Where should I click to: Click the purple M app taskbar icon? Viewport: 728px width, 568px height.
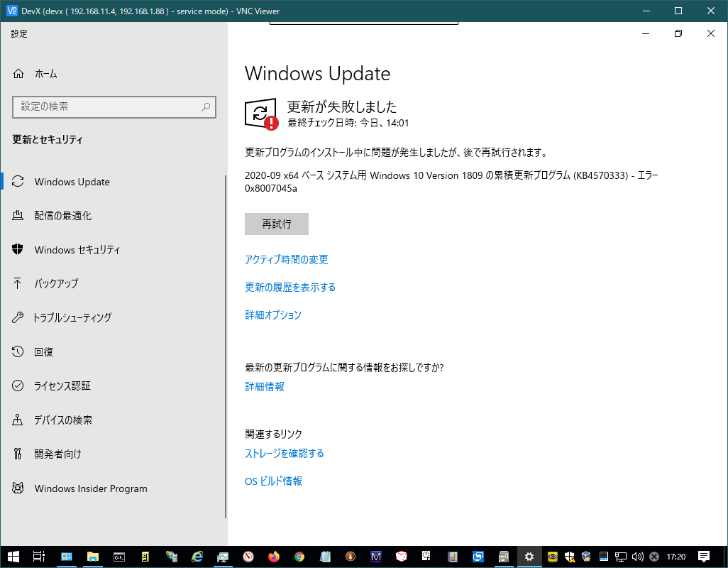pos(375,557)
